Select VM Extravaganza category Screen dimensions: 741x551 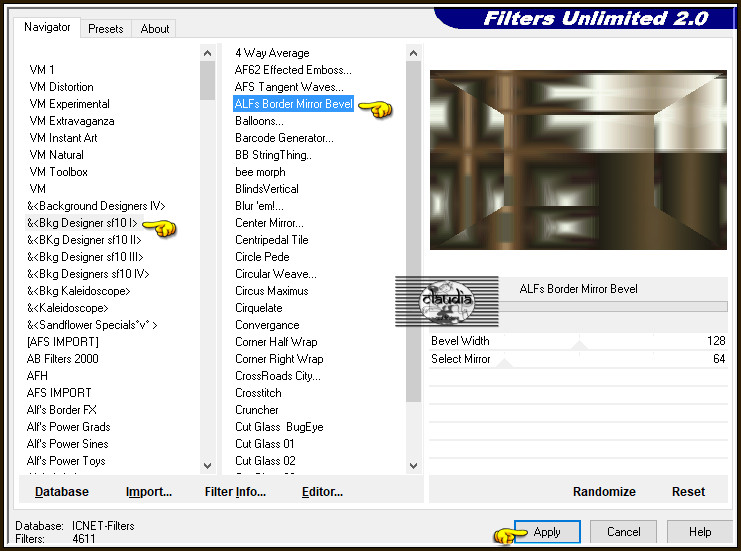tap(72, 121)
